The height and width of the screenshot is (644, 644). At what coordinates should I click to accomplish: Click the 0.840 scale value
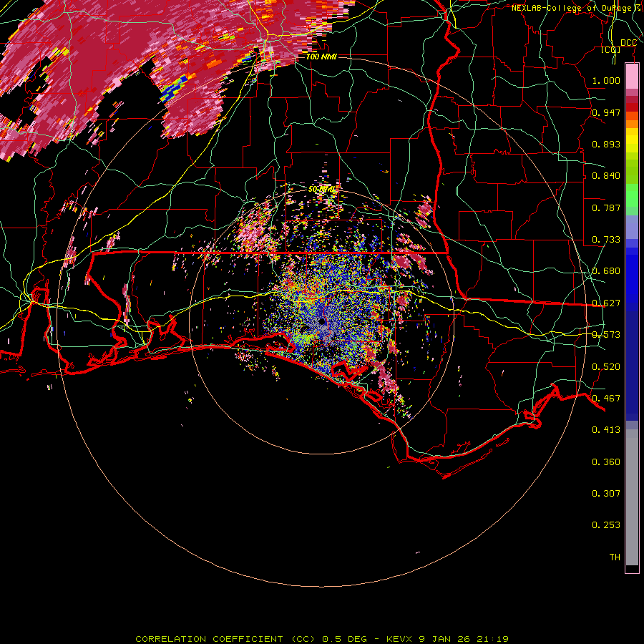(606, 176)
